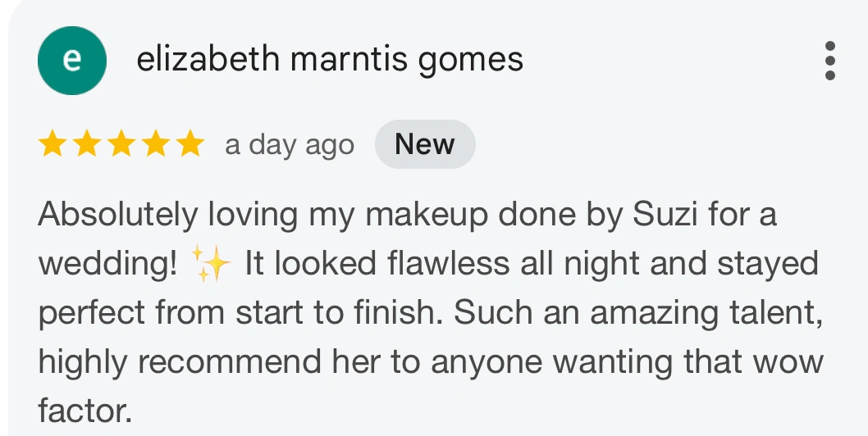Click the 'New' badge

[424, 144]
